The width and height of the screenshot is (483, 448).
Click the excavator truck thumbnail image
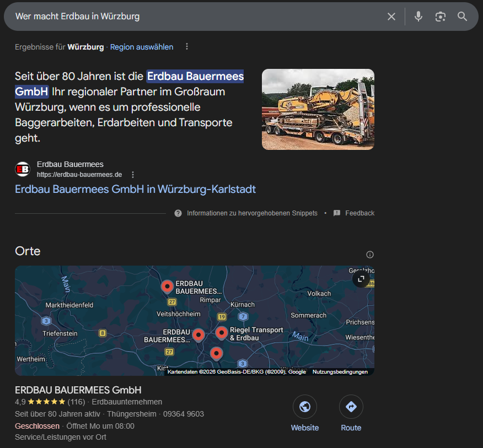point(318,109)
